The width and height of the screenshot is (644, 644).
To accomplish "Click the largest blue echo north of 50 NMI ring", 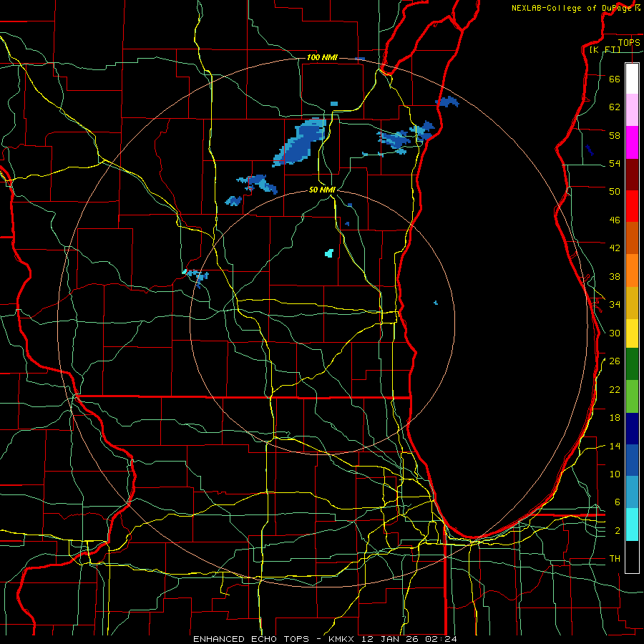I will point(300,142).
